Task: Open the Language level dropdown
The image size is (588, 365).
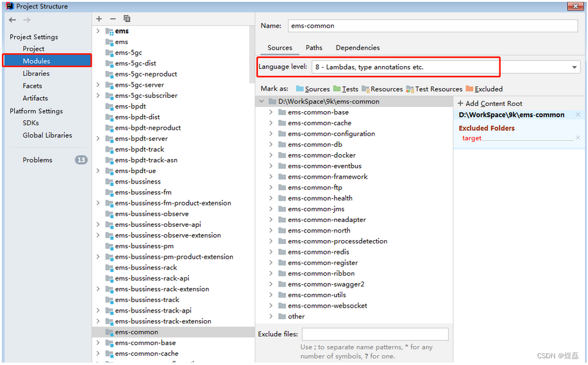Action: click(573, 67)
